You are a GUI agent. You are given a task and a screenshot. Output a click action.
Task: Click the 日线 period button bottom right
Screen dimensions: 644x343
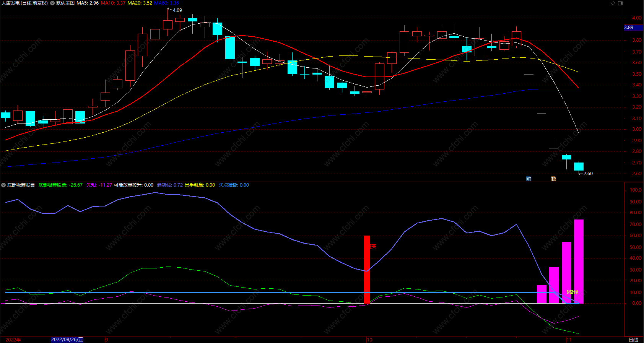pos(633,340)
